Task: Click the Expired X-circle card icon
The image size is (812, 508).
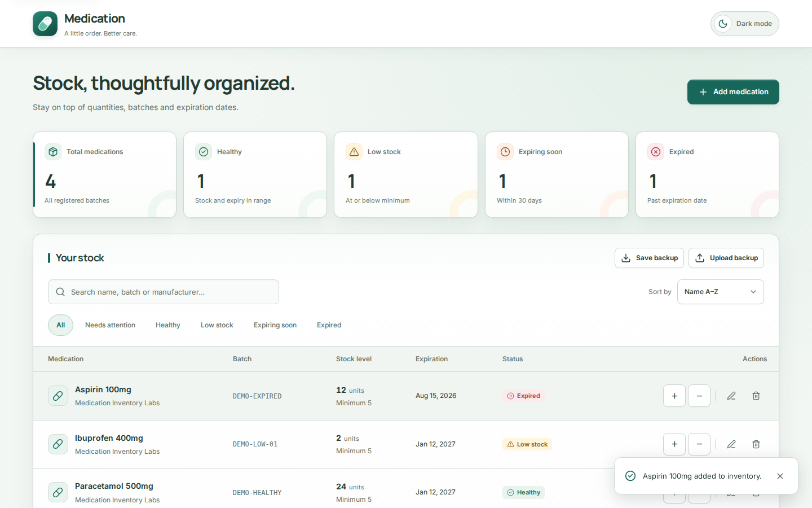Action: (x=656, y=152)
